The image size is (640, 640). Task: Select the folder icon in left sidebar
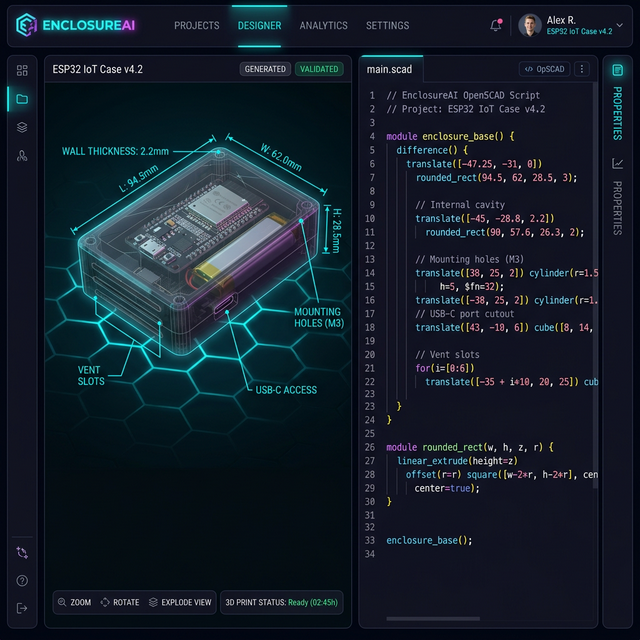coord(22,99)
